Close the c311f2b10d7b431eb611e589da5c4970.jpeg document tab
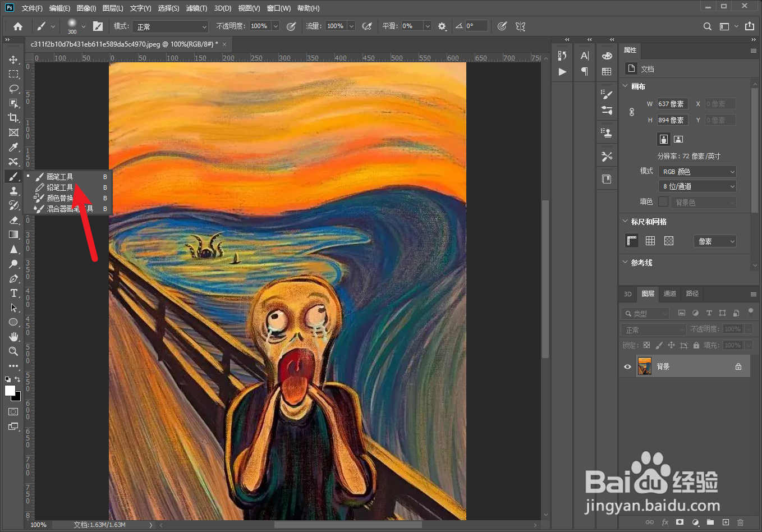 (224, 44)
